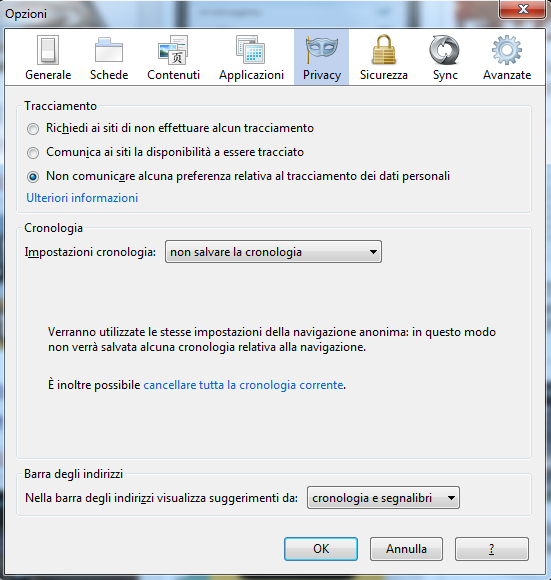Screen dimensions: 551x580
Task: Open the Avanzate gear icon
Action: [x=507, y=50]
